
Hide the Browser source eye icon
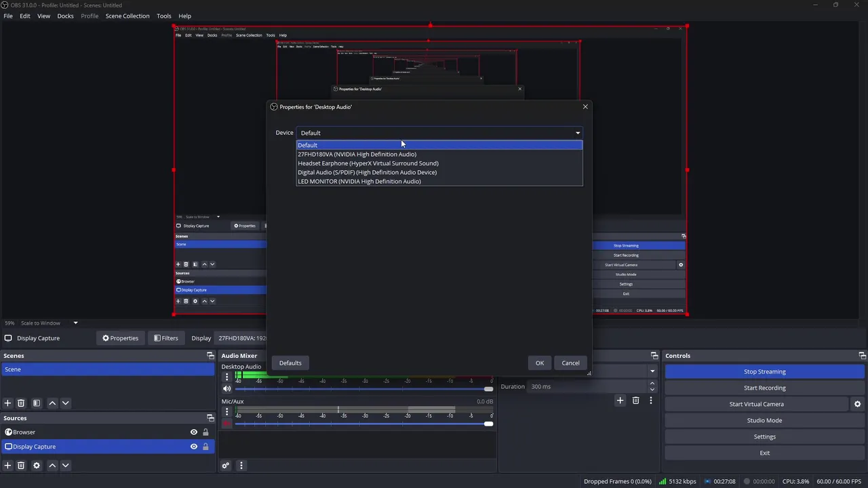[x=194, y=432]
